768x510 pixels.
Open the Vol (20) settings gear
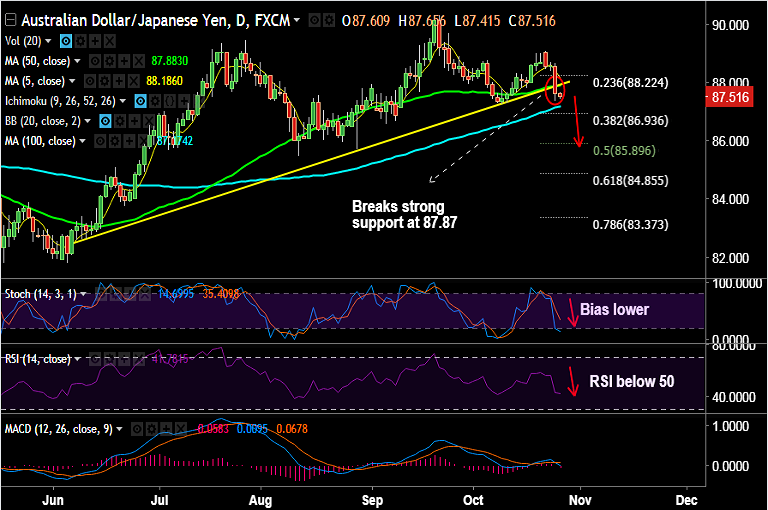pyautogui.click(x=80, y=41)
